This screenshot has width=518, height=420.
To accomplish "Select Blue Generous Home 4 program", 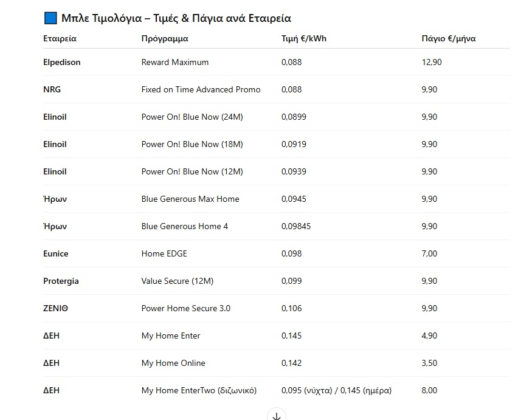I will tap(185, 227).
